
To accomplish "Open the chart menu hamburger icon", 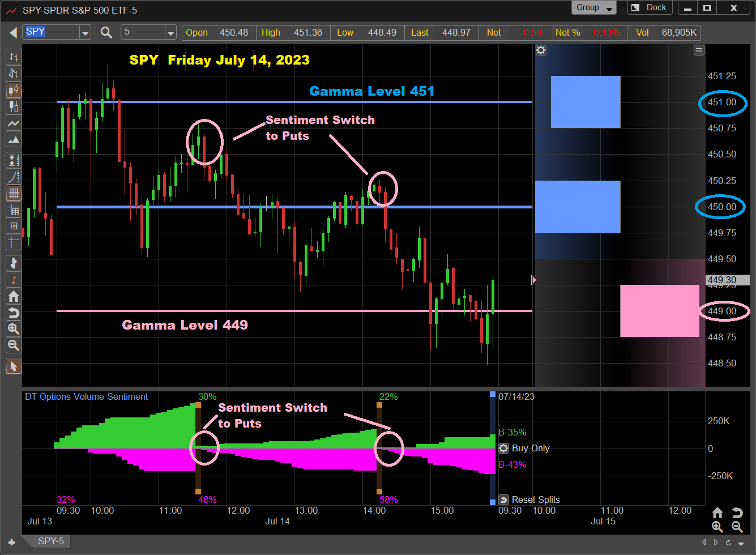I will (699, 50).
